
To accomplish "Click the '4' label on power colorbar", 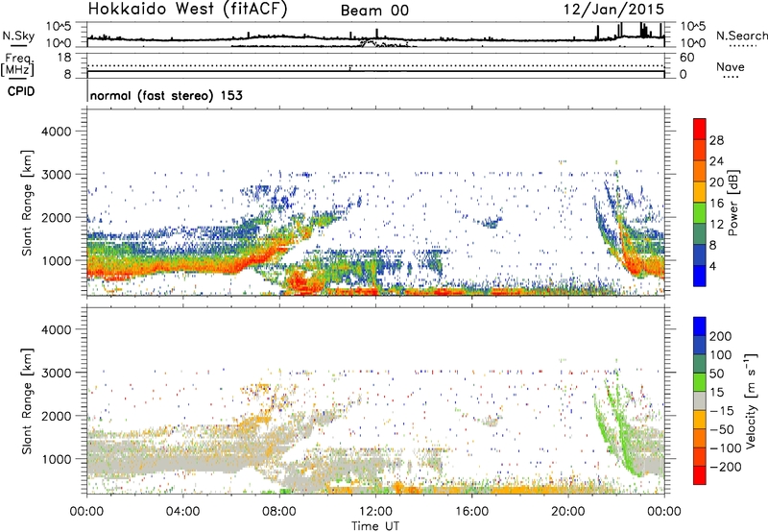I will point(712,266).
